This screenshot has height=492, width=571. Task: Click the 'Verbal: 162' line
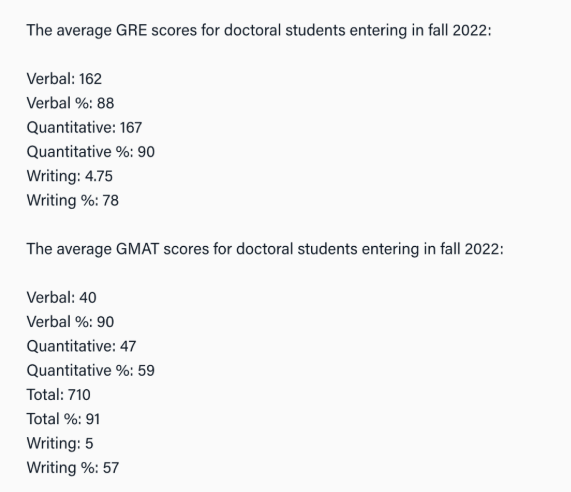tap(64, 79)
